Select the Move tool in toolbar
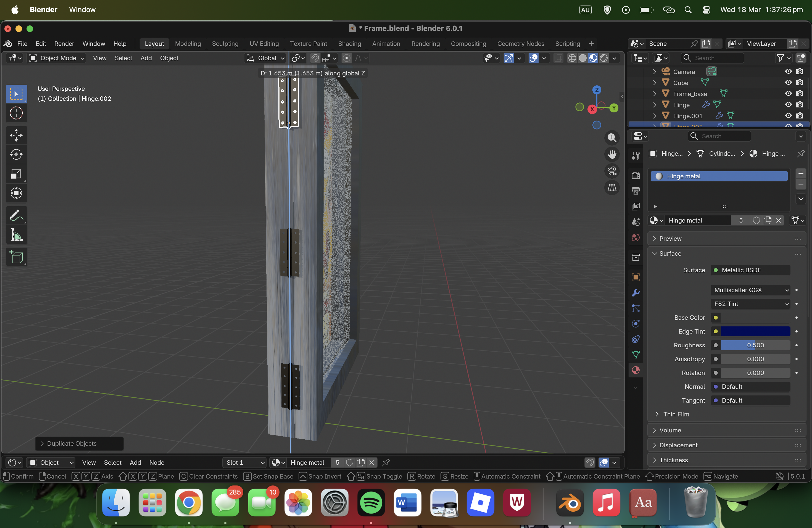Image resolution: width=812 pixels, height=528 pixels. (16, 135)
